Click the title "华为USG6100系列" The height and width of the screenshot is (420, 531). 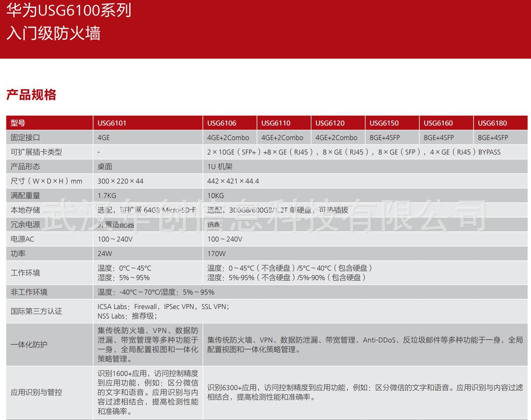point(69,10)
